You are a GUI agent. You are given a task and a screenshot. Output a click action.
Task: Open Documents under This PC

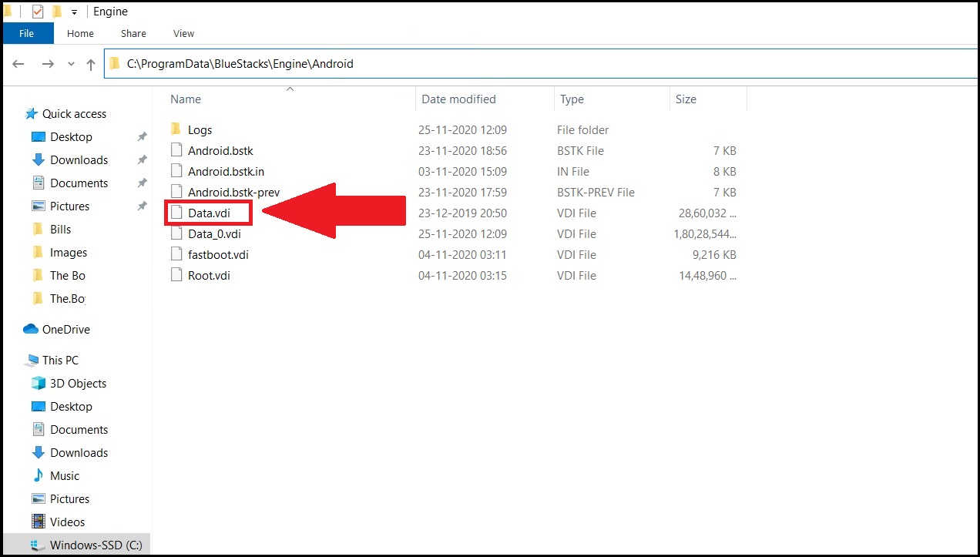pos(79,429)
